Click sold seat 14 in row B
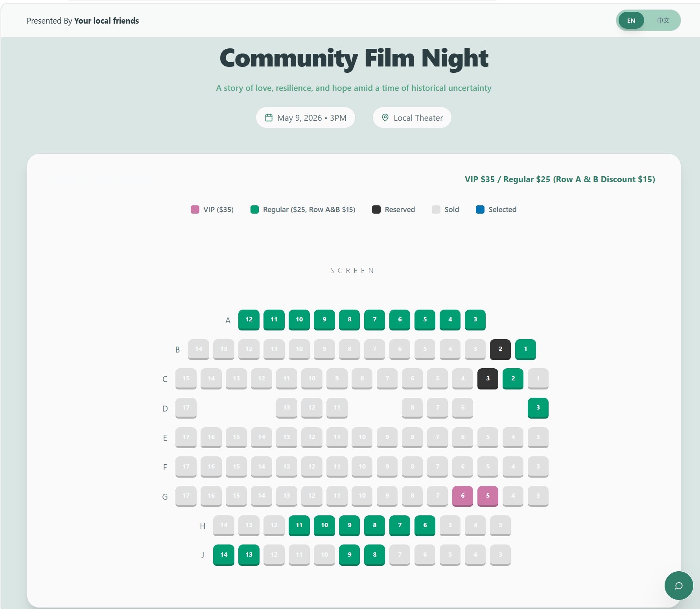The height and width of the screenshot is (609, 700). [199, 349]
